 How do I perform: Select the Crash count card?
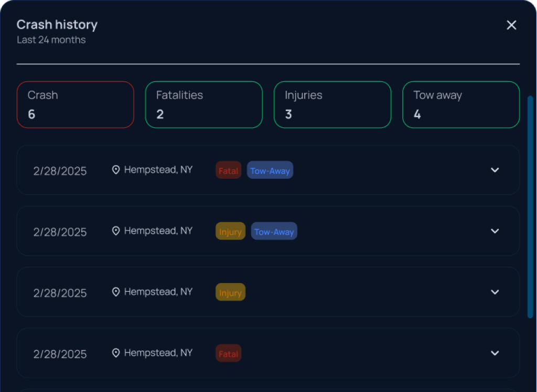(75, 105)
